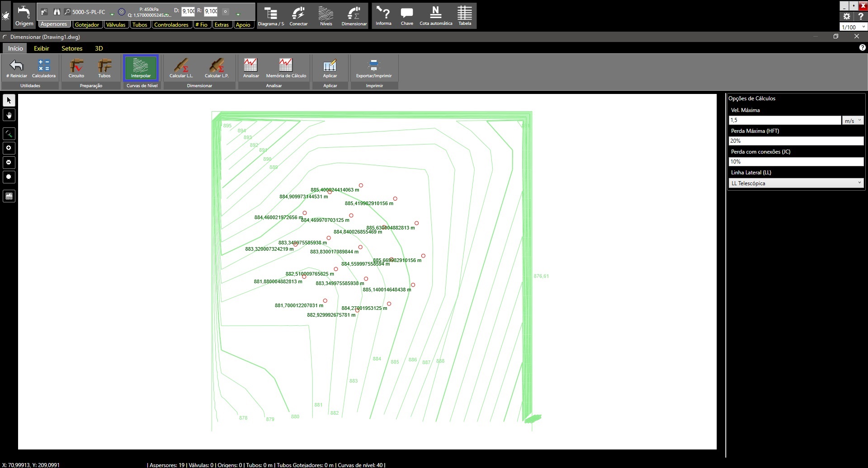Click the Analisar chart icon

pos(251,68)
